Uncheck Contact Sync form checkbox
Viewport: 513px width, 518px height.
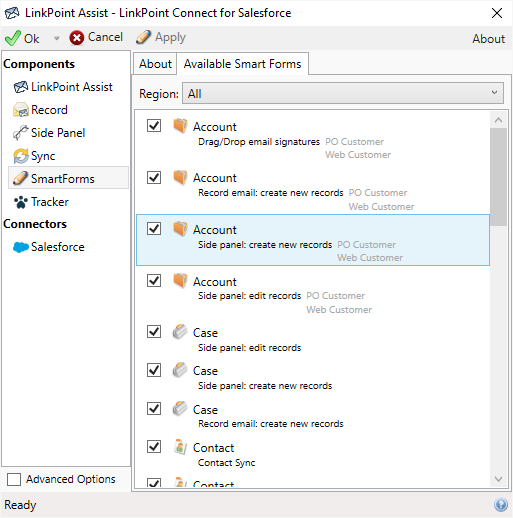[154, 447]
